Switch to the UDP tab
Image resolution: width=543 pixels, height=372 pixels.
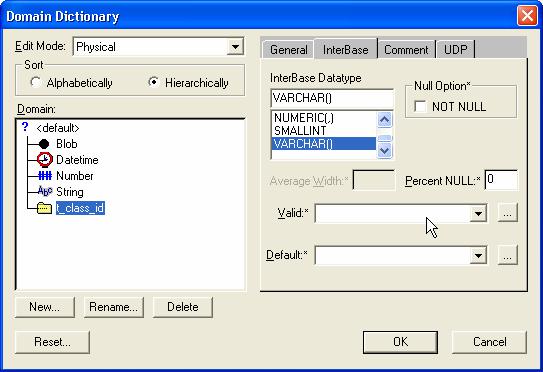455,50
